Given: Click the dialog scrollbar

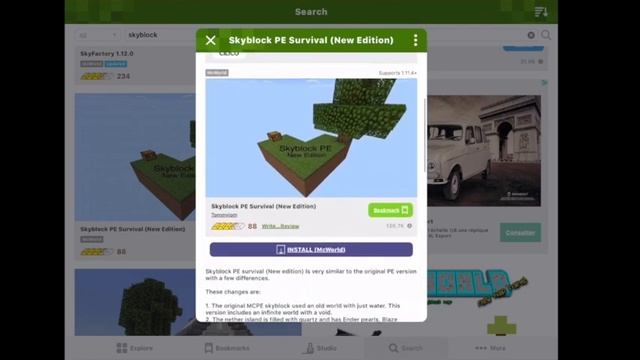Looking at the screenshot, I should pyautogui.click(x=425, y=135).
